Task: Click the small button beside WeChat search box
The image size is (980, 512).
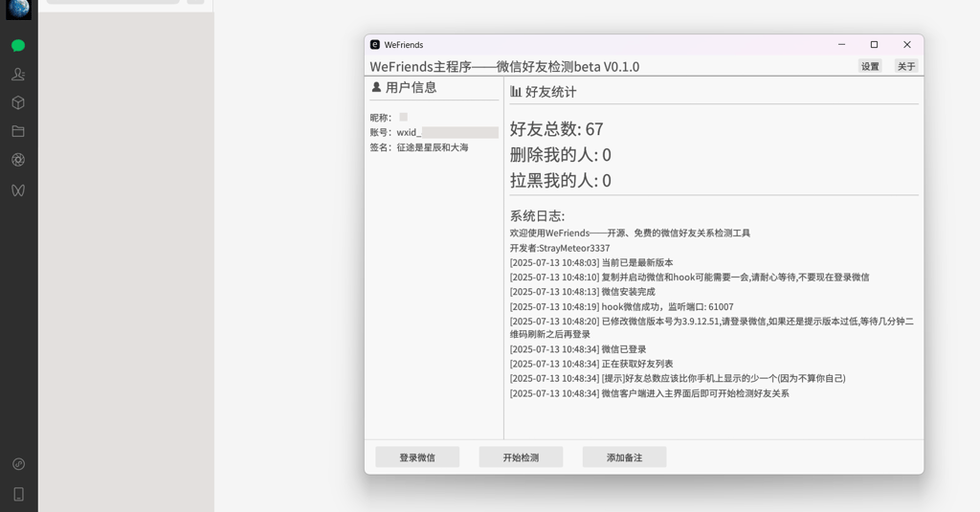Action: [x=195, y=2]
